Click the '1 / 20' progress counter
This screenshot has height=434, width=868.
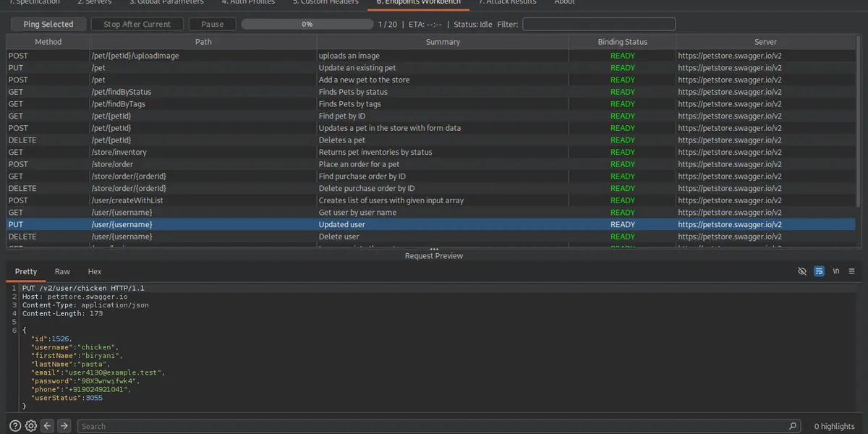388,24
